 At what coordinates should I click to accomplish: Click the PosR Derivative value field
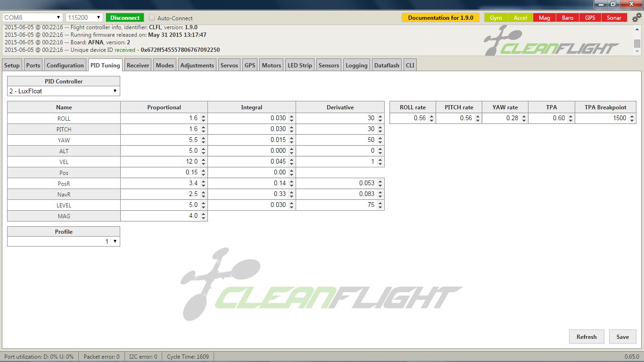pos(340,183)
